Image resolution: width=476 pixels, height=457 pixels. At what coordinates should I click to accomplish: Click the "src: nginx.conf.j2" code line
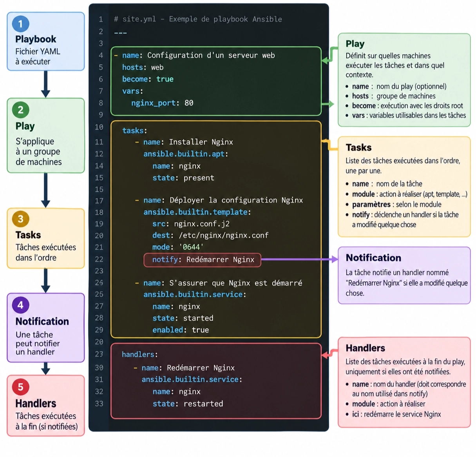tap(191, 224)
